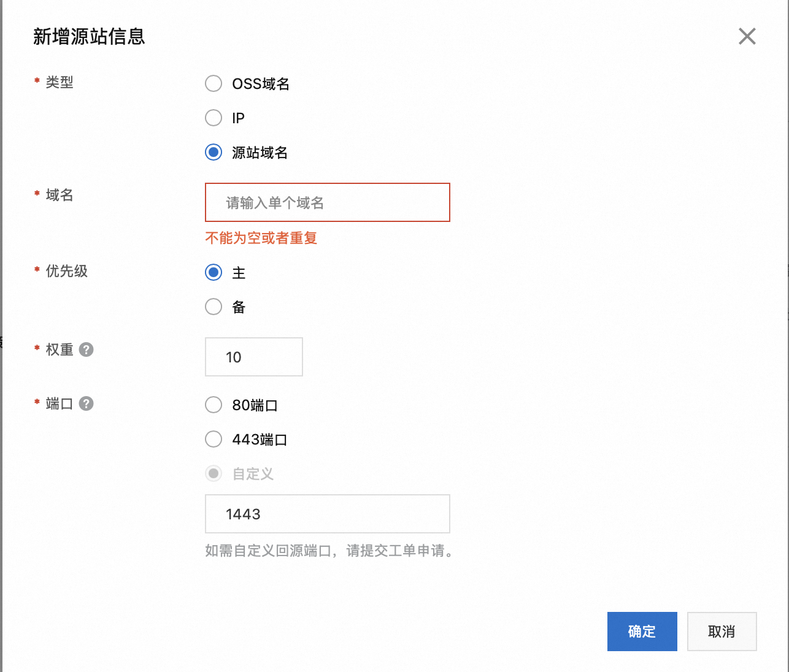Choose the 443端口 option

click(x=214, y=439)
